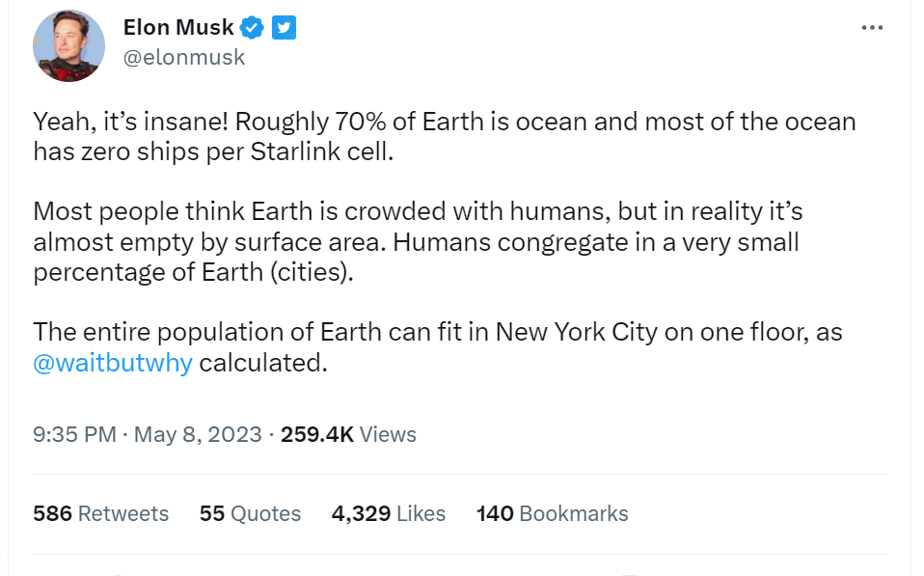
Task: Click the tweet paragraph starting 'Yeah, it's insane!'
Action: pos(444,123)
